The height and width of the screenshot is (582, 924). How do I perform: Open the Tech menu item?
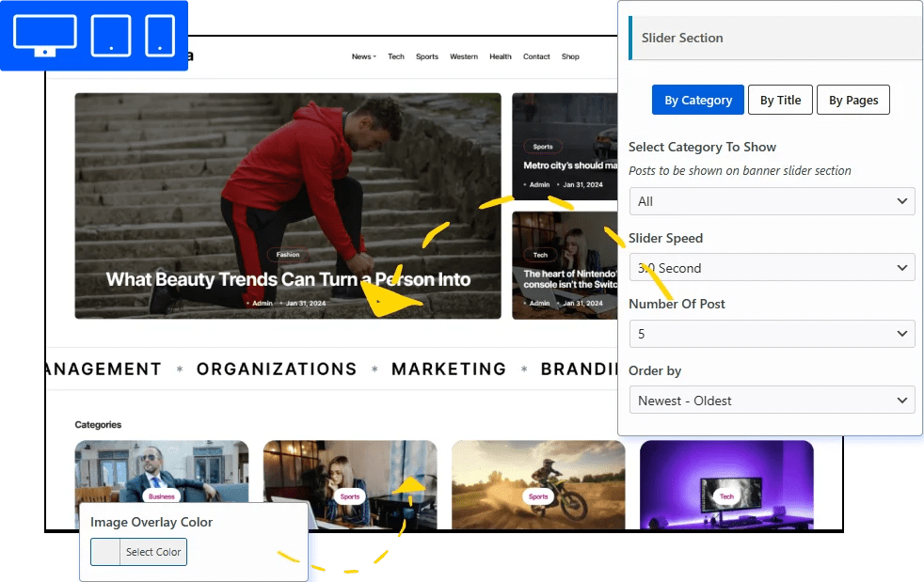(396, 56)
